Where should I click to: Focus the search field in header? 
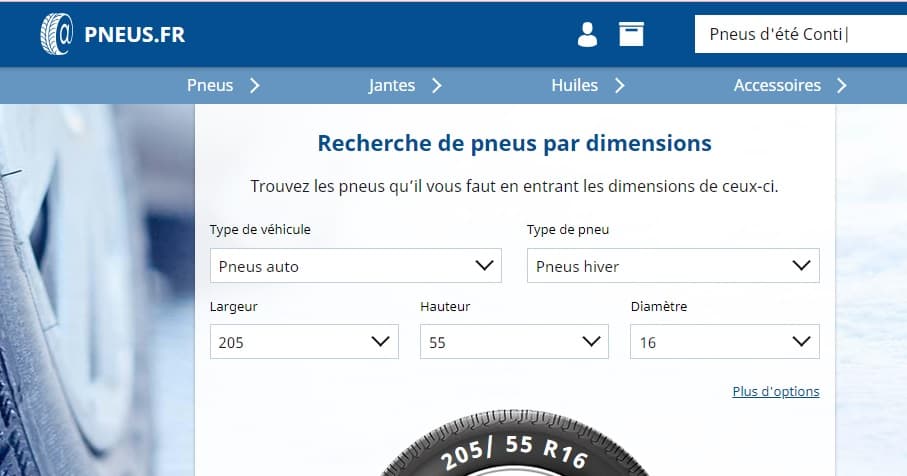coord(800,35)
